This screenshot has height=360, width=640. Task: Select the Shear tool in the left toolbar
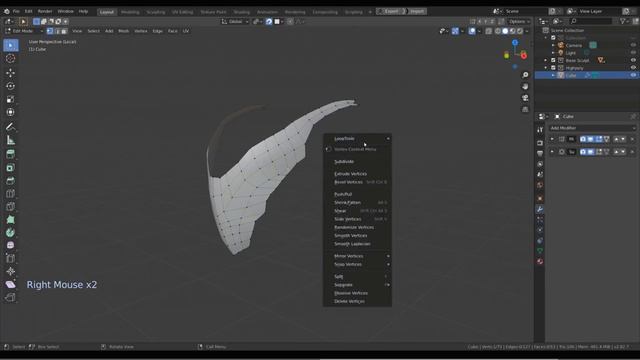pyautogui.click(x=11, y=284)
